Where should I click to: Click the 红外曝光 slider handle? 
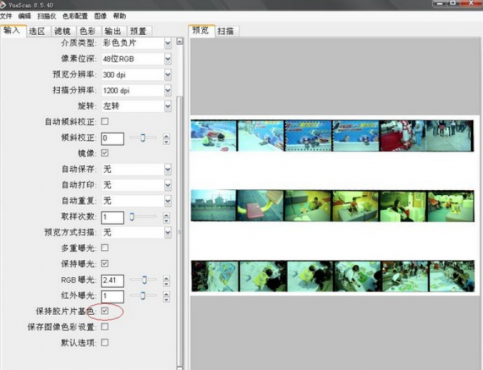[143, 295]
